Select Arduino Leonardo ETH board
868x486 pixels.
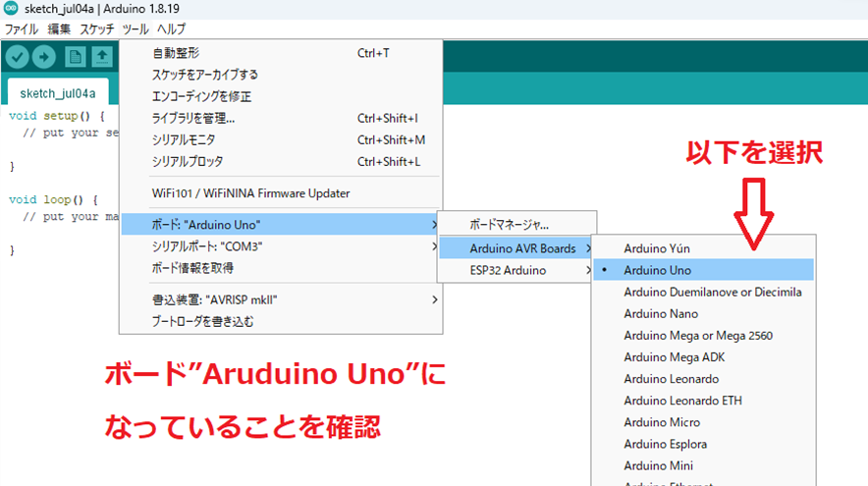point(703,401)
